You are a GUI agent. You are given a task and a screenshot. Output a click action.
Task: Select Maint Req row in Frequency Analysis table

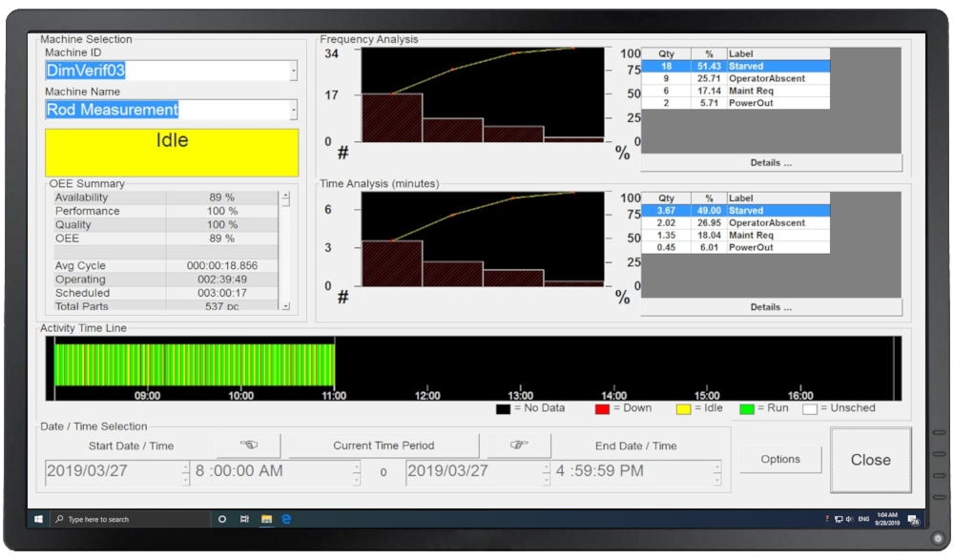pyautogui.click(x=736, y=91)
